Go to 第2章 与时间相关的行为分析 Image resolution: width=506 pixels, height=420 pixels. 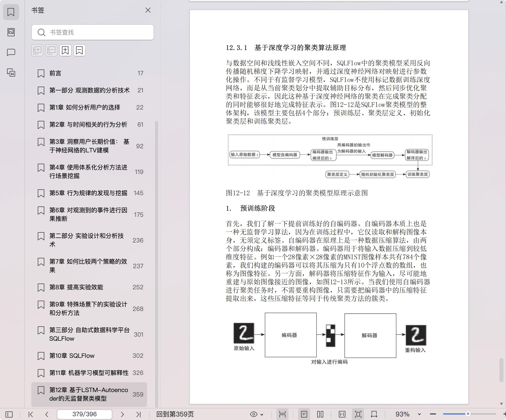[89, 125]
